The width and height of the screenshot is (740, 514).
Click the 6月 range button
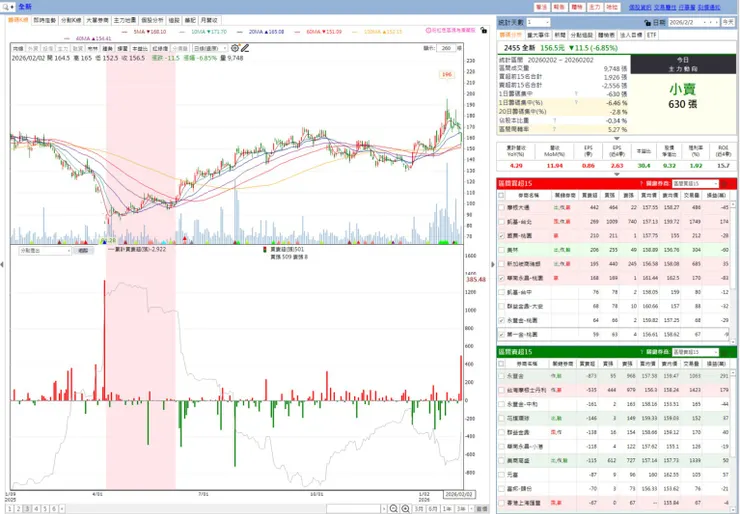[432, 508]
